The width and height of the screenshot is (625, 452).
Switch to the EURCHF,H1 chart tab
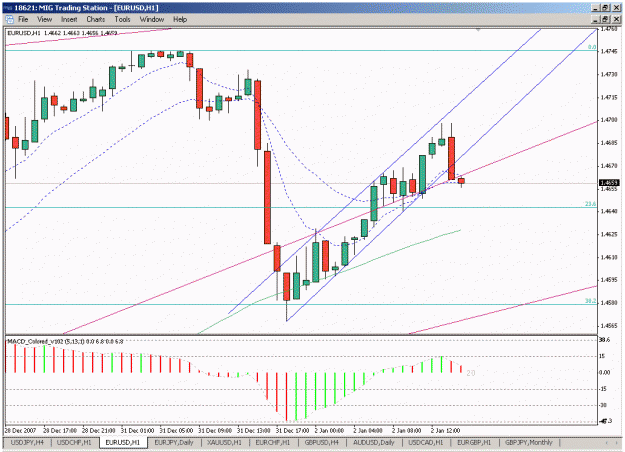272,442
